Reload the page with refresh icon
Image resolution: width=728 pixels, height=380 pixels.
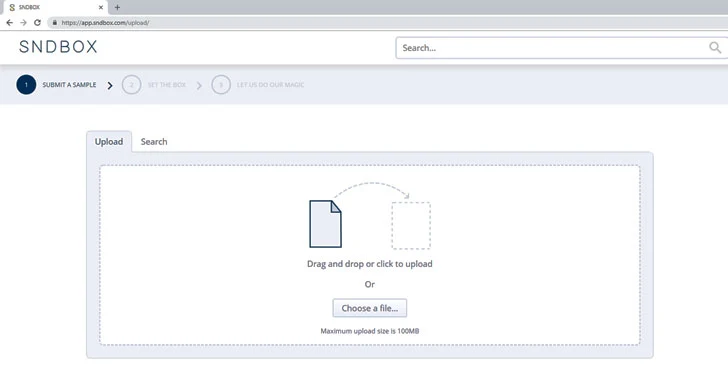tap(38, 22)
